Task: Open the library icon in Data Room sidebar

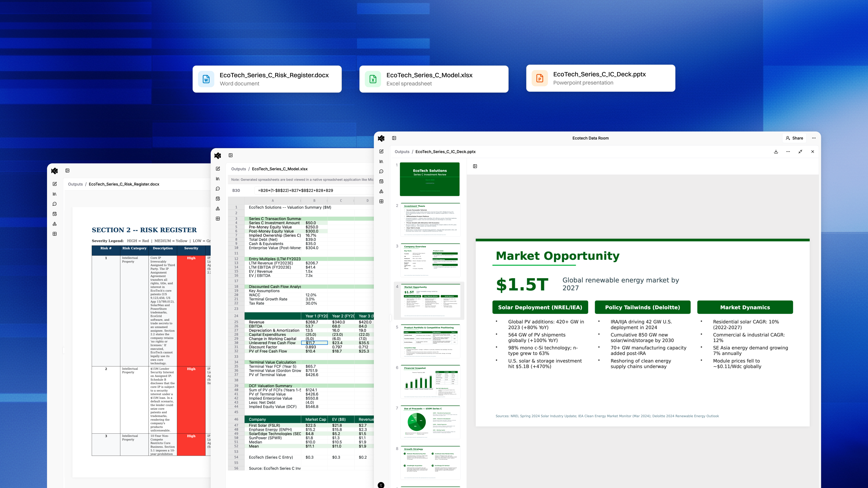Action: [x=381, y=161]
